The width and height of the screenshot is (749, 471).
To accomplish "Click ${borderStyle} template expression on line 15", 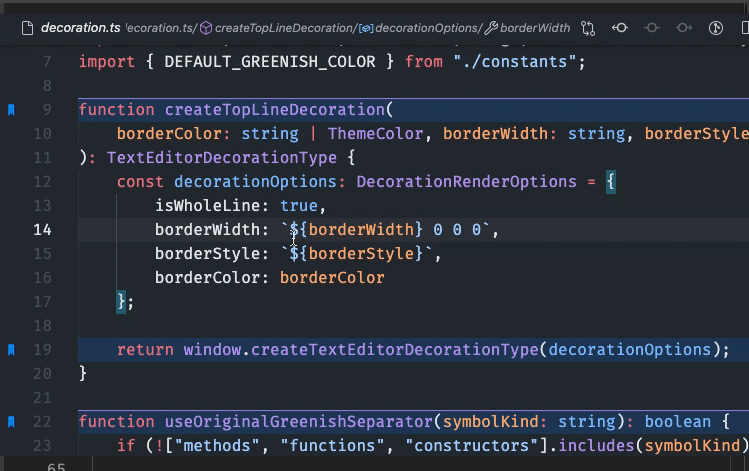I will 356,254.
